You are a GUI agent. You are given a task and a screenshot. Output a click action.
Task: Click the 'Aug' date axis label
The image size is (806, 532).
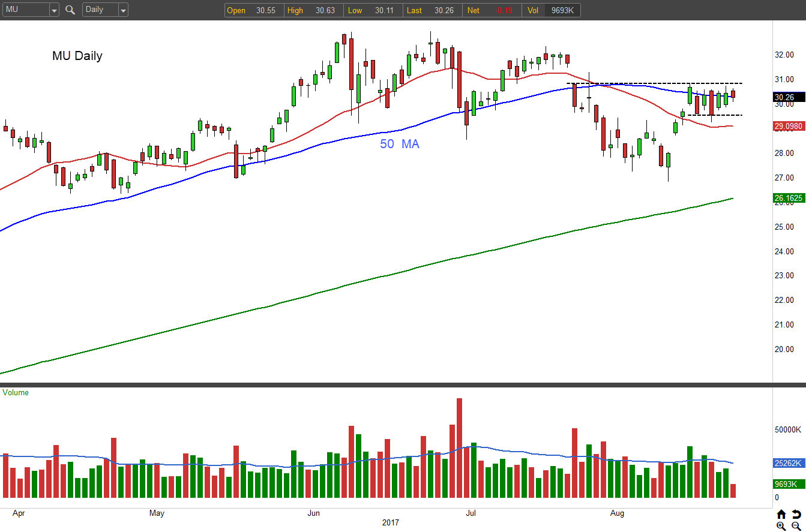pos(617,513)
